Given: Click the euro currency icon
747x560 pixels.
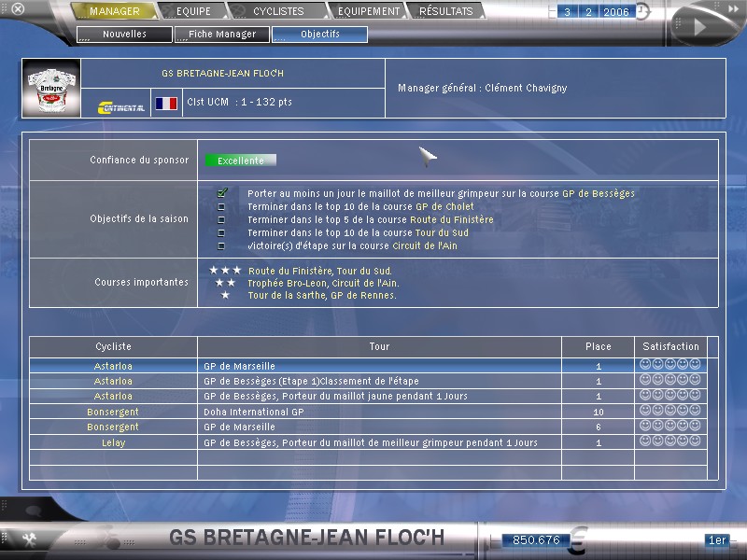Looking at the screenshot, I should (579, 539).
